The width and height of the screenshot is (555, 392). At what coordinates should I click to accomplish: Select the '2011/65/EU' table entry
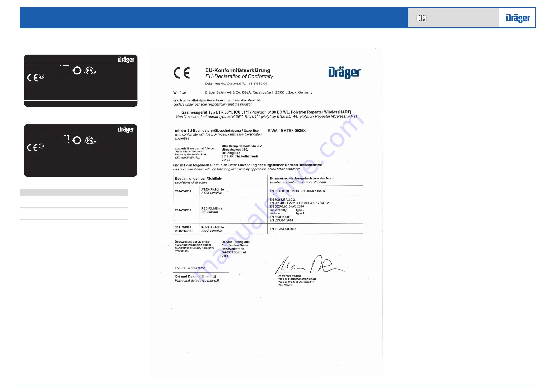point(183,228)
